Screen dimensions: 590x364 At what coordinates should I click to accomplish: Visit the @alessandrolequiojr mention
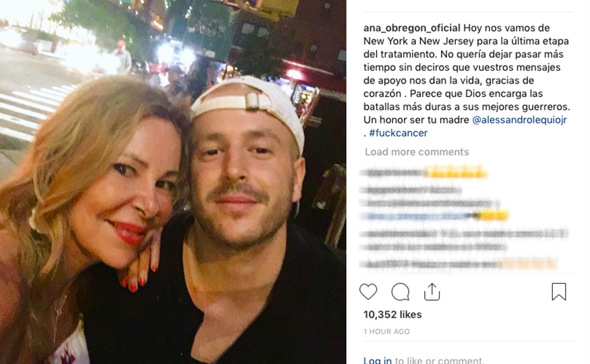click(519, 120)
